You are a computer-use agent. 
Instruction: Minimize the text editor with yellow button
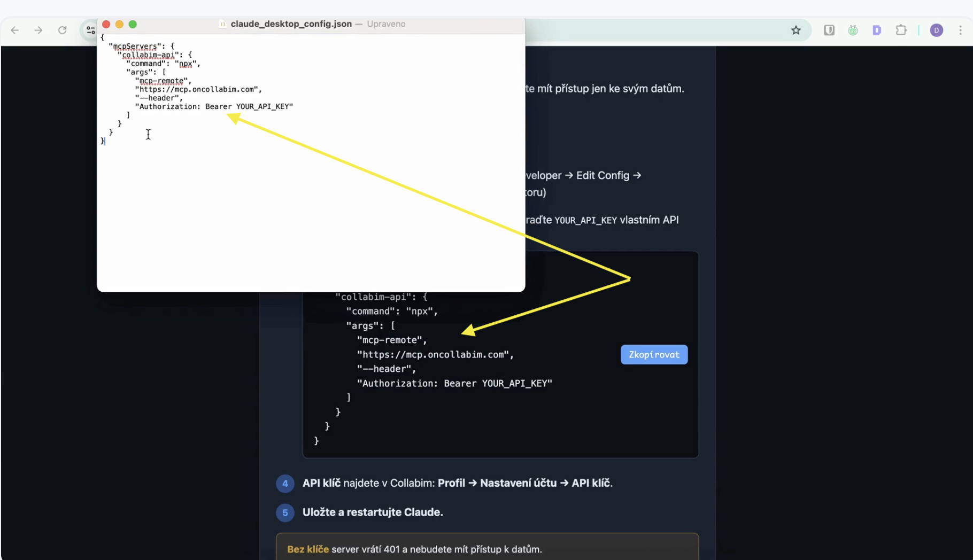[120, 24]
